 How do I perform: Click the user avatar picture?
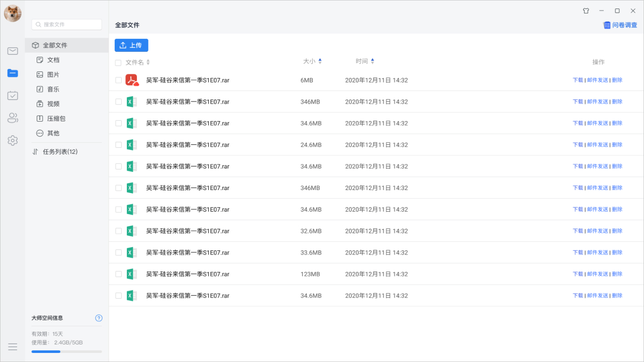click(x=13, y=14)
